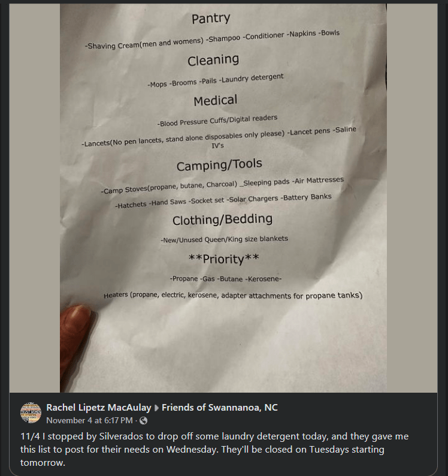The width and height of the screenshot is (448, 476).
Task: Click the Cleaning heading in the photo
Action: 213,60
